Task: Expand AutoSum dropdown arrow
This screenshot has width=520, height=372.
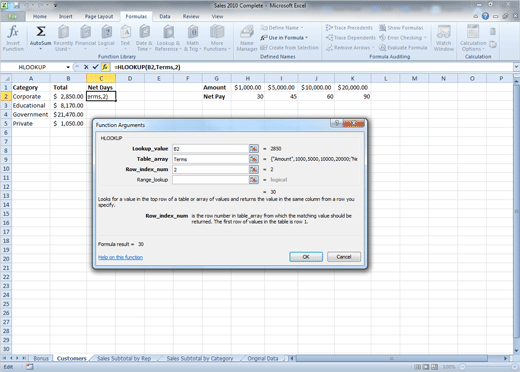Action: [x=41, y=49]
